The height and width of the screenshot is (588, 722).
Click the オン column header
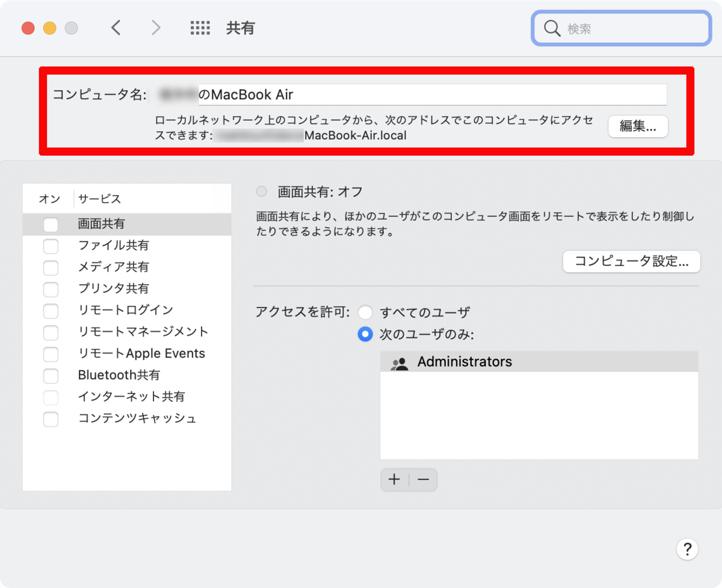49,199
